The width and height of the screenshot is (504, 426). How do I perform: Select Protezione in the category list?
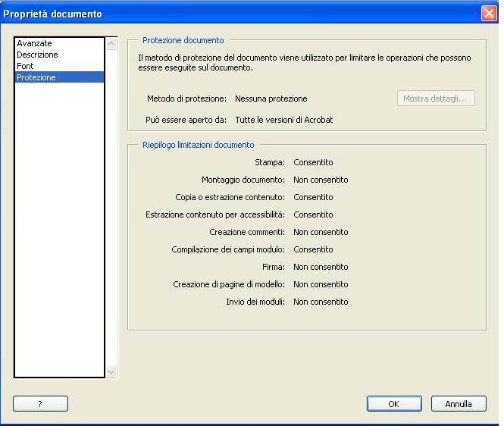[x=59, y=77]
